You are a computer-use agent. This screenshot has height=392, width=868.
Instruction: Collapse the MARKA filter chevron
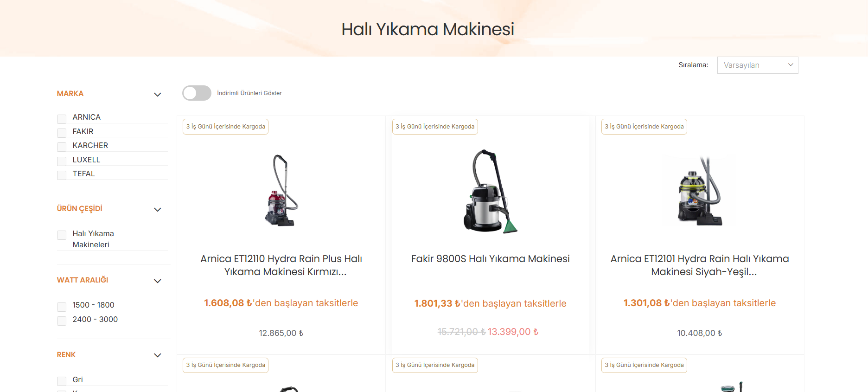[158, 95]
